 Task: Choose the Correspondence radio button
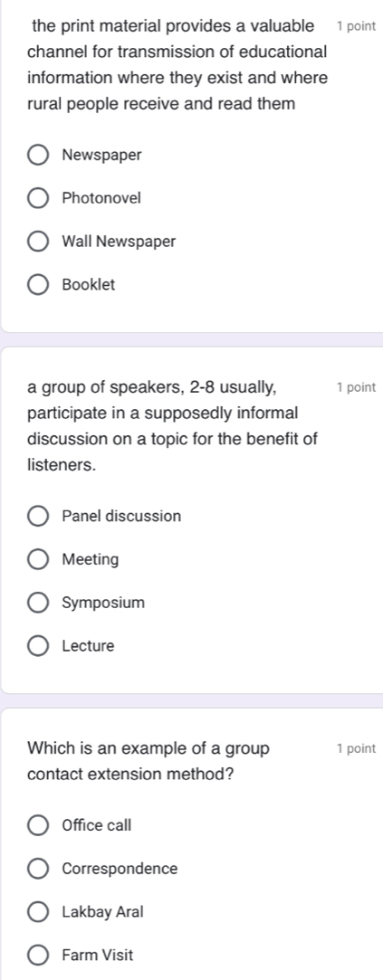pos(38,869)
